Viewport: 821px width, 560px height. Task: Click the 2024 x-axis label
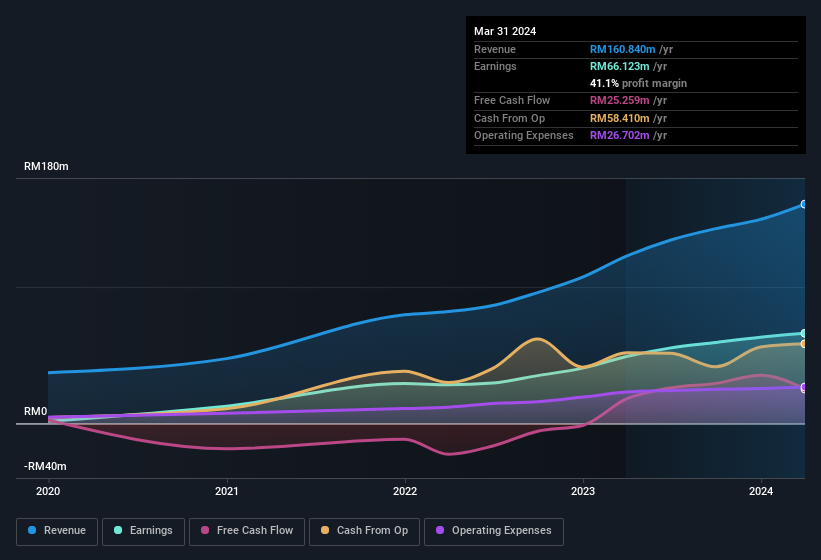pyautogui.click(x=761, y=491)
